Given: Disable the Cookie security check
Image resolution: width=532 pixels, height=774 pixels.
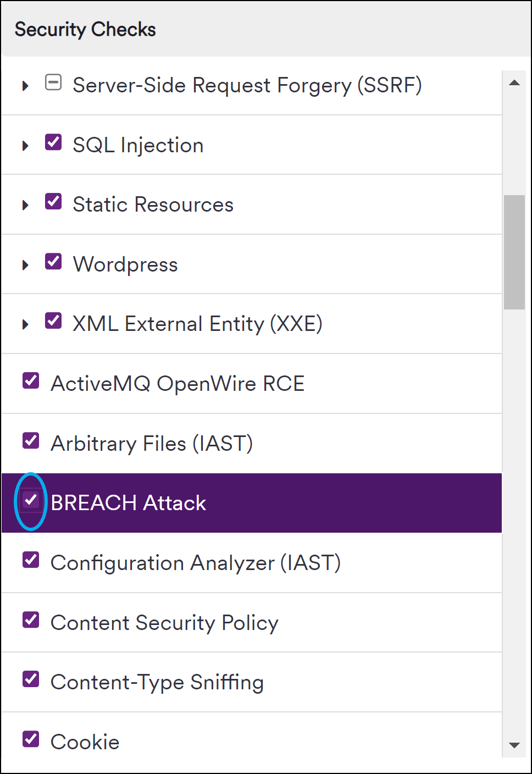Looking at the screenshot, I should pos(30,739).
